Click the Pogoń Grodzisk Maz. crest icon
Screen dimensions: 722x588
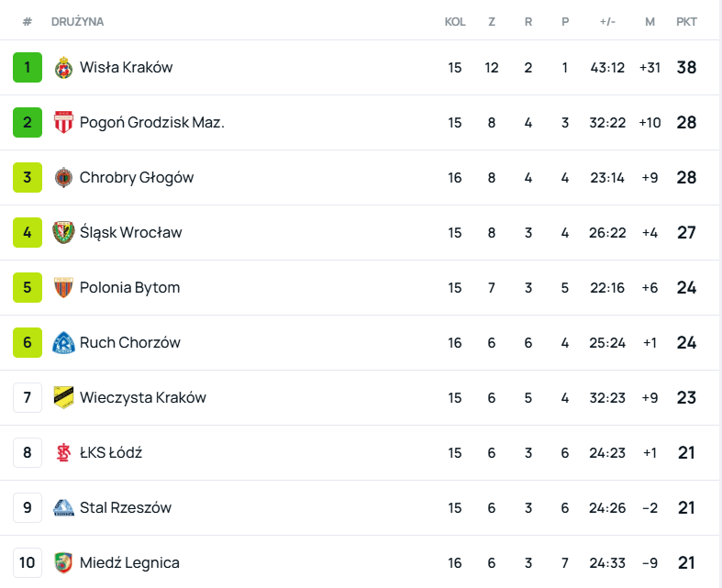[63, 123]
